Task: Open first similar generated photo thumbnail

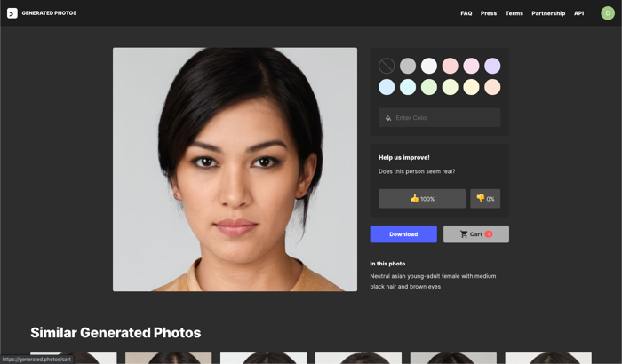Action: click(x=74, y=358)
